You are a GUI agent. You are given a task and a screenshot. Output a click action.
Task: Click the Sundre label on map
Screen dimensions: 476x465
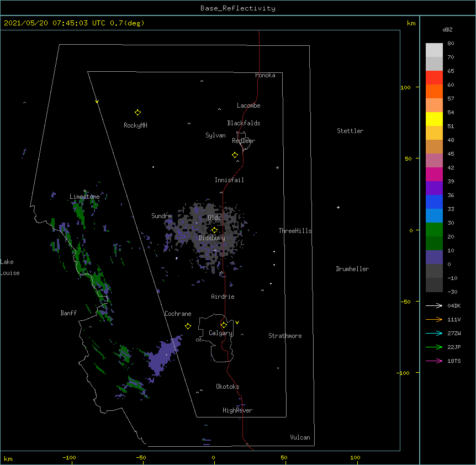coord(161,216)
